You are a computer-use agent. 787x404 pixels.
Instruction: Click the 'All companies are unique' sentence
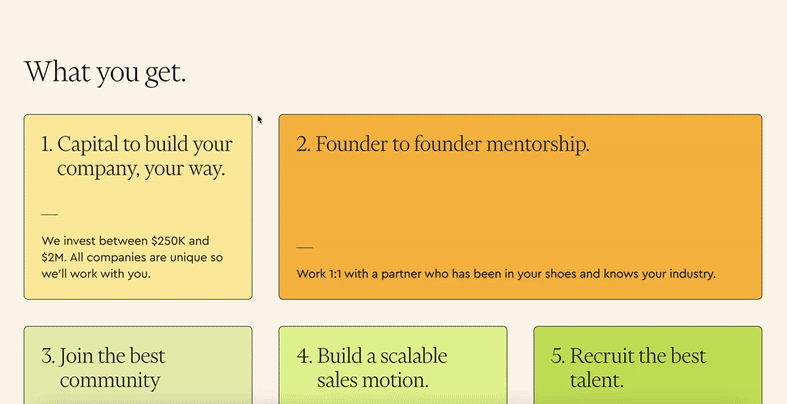[133, 265]
